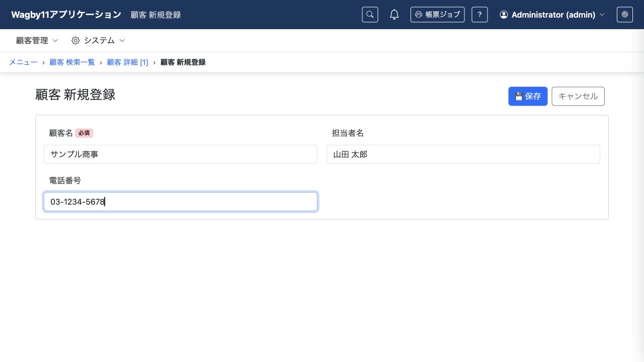The height and width of the screenshot is (362, 644).
Task: Click into the 電話番号 input field
Action: click(x=181, y=202)
